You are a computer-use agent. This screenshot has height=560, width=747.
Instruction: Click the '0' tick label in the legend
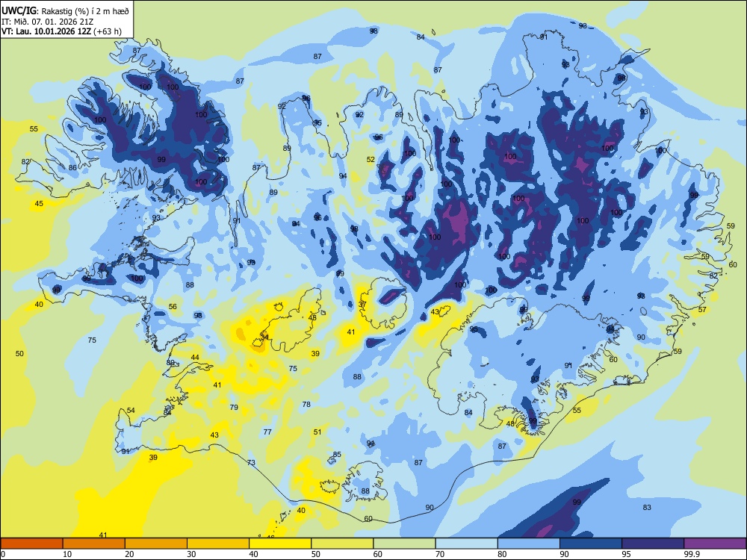click(x=3, y=554)
